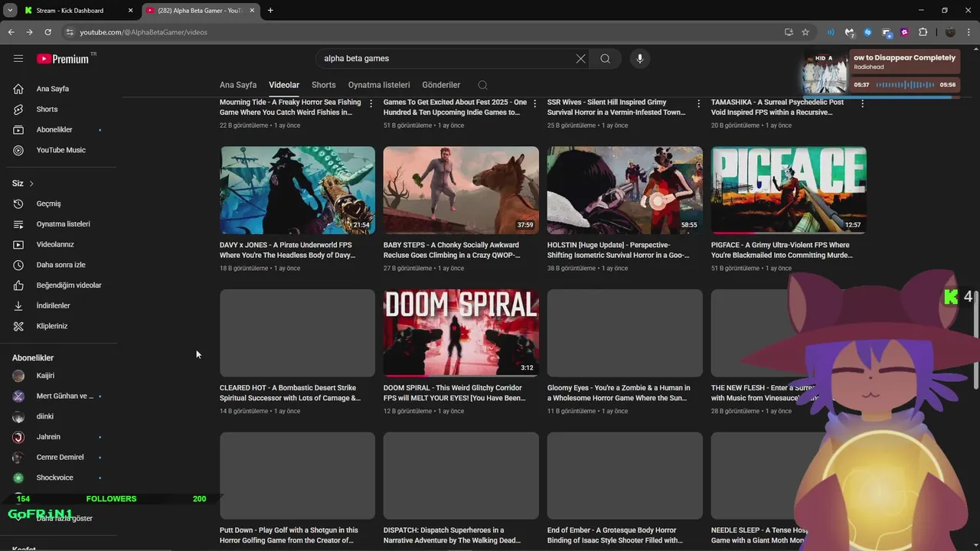The image size is (980, 551).
Task: Open the Extensions puzzle icon
Action: 923,32
